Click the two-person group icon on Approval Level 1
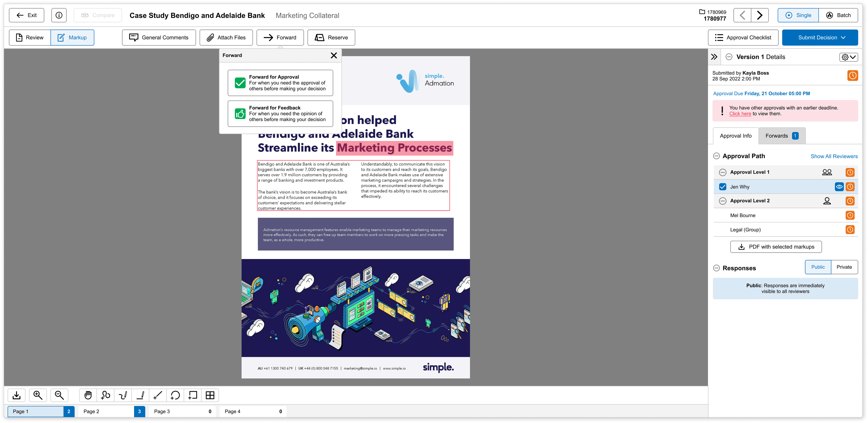The image size is (868, 423). (827, 172)
